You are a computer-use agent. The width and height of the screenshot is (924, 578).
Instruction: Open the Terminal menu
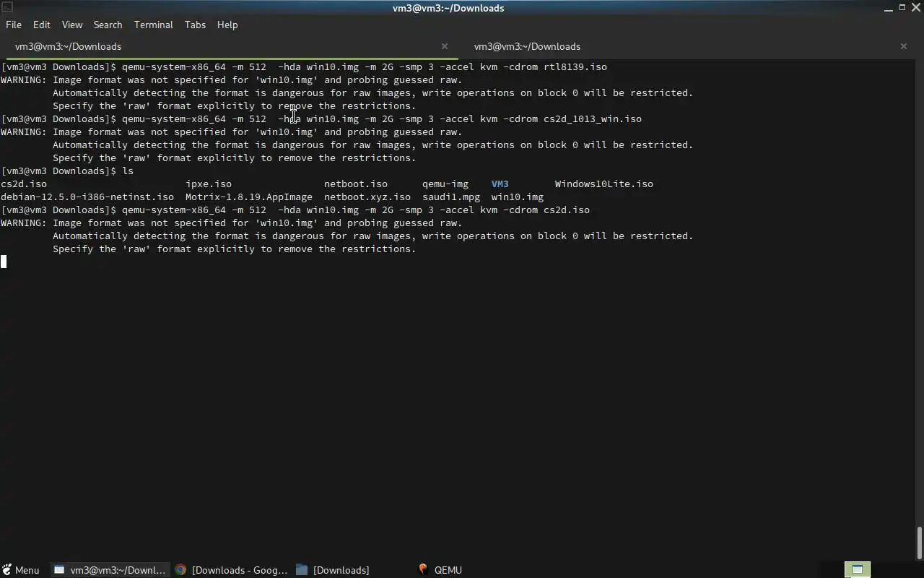pos(153,25)
